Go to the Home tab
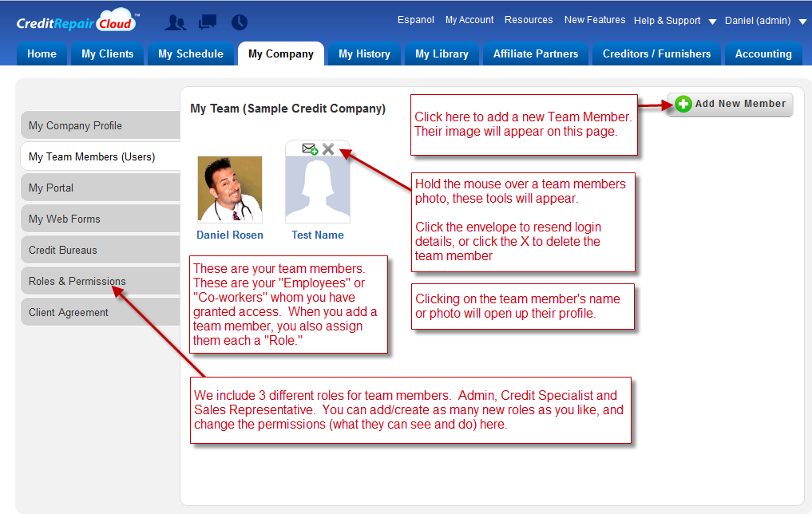The image size is (812, 518). [42, 53]
